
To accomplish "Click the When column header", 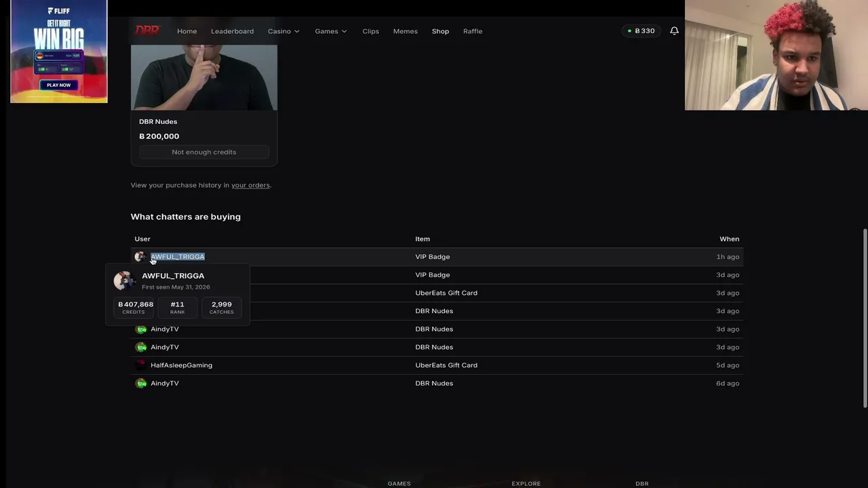I will [x=730, y=239].
